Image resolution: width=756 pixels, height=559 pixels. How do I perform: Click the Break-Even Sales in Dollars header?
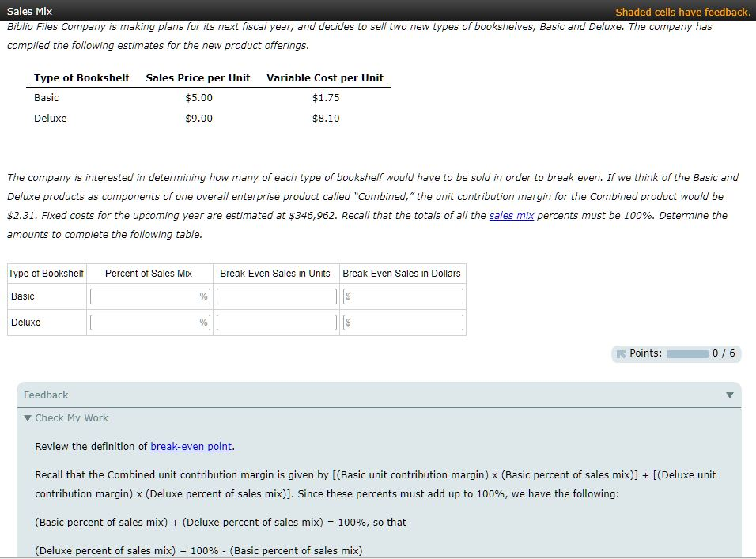402,274
